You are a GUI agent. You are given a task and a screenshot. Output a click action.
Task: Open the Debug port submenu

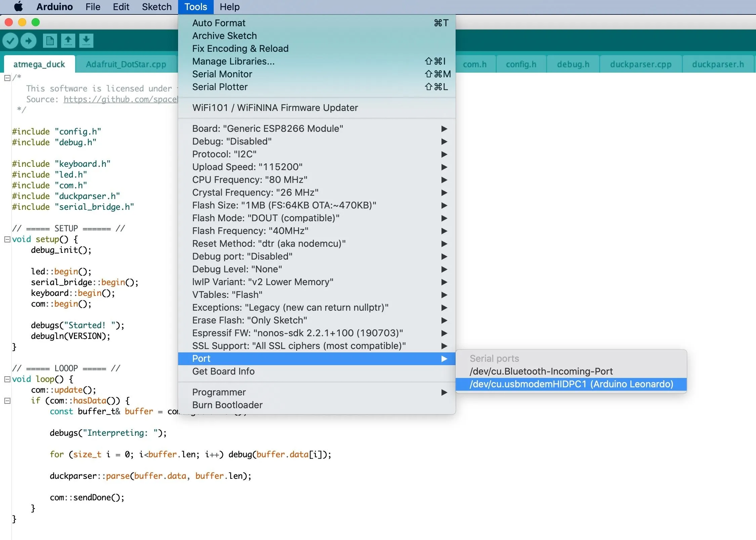click(x=317, y=257)
